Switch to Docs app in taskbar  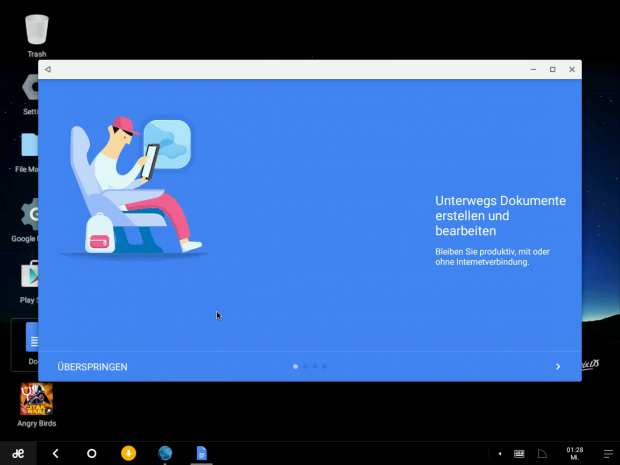coord(202,453)
